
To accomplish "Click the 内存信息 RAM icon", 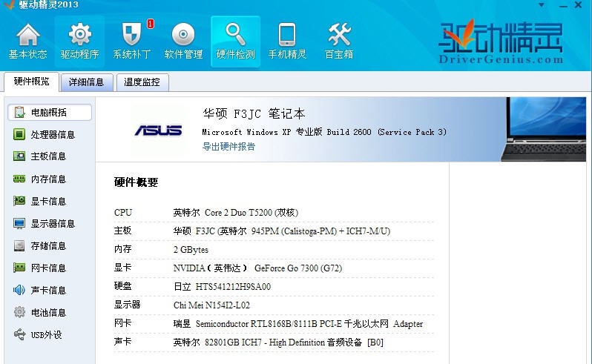I will (19, 179).
